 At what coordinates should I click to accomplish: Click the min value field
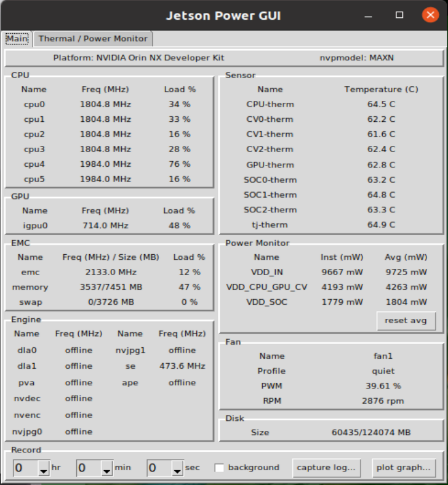point(89,468)
